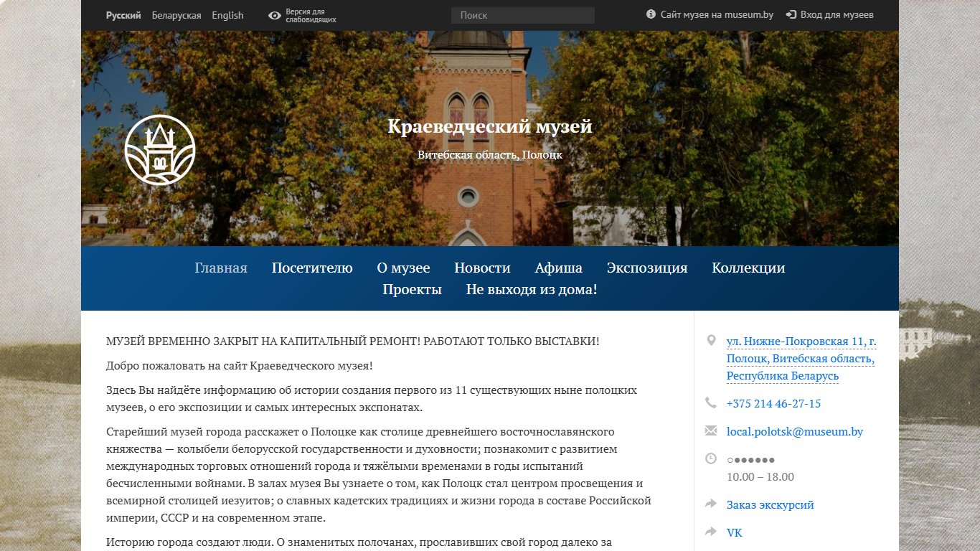This screenshot has width=980, height=551.
Task: Open the Главная menu item
Action: [x=221, y=268]
